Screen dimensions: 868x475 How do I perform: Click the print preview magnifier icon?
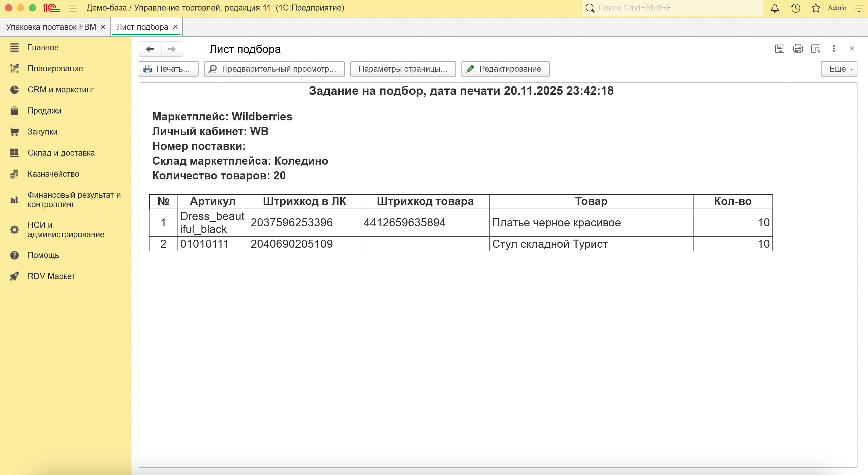(x=816, y=49)
